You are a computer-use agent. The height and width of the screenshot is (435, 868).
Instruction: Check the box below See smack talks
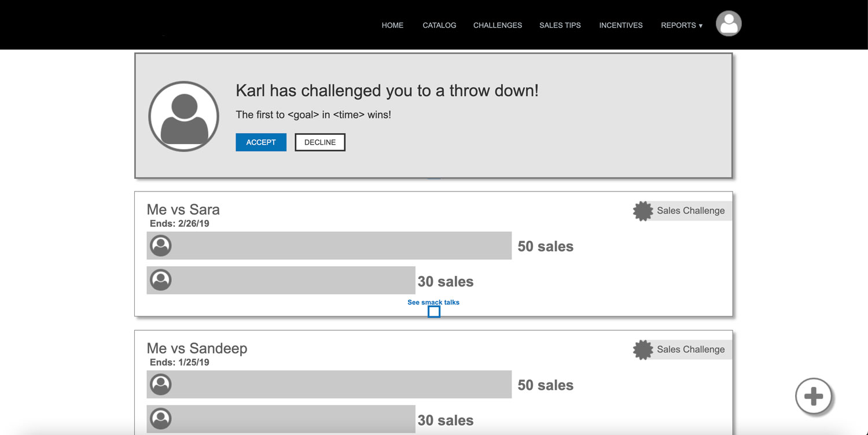(x=434, y=311)
